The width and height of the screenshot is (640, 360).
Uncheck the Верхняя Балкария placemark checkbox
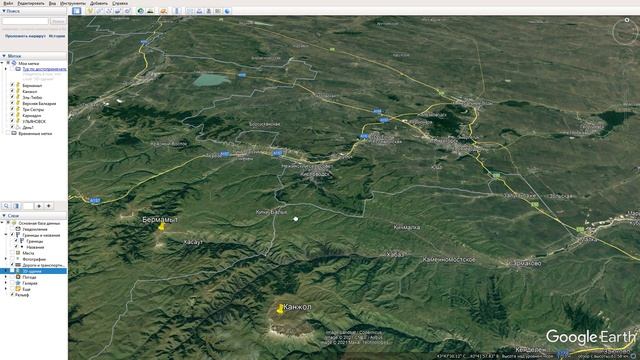12,103
